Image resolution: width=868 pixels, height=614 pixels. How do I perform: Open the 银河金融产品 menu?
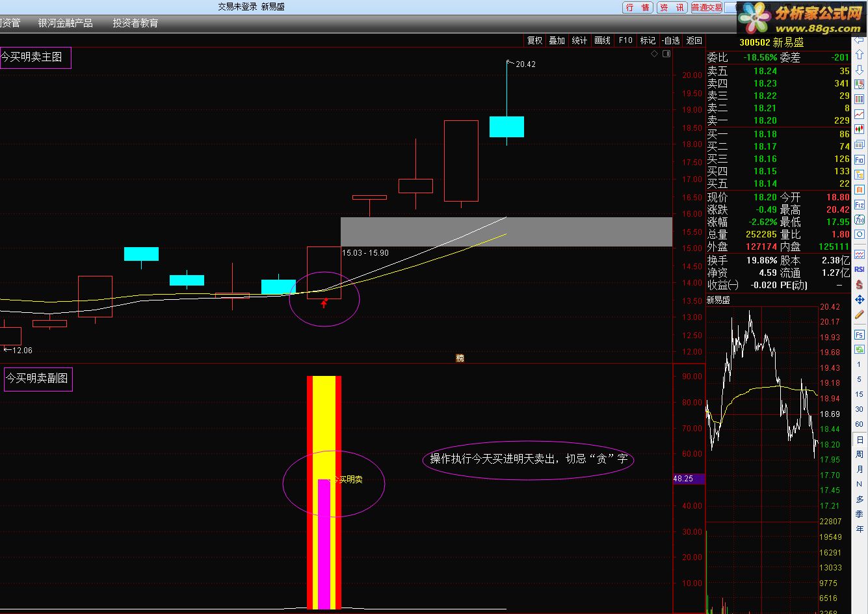pos(66,23)
